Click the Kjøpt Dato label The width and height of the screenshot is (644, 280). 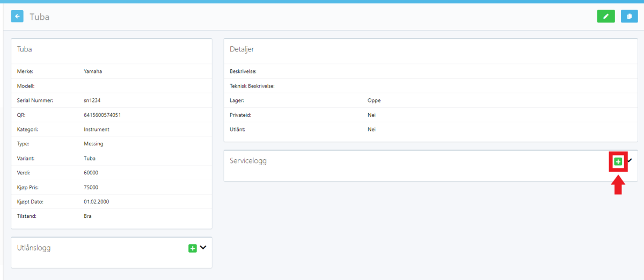click(30, 202)
